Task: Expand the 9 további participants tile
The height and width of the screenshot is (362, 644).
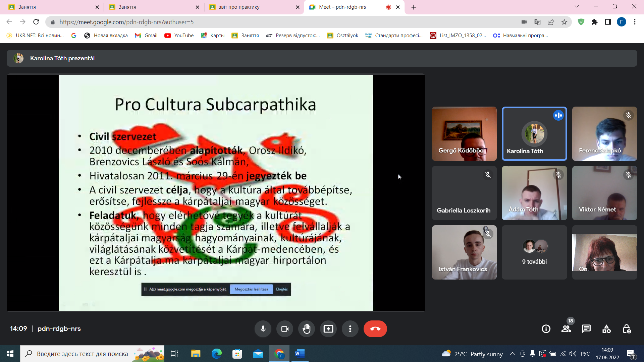Action: [534, 252]
